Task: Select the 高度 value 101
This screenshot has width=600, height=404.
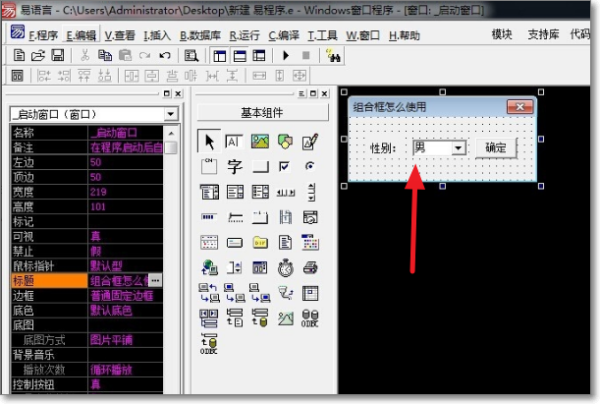Action: (98, 207)
